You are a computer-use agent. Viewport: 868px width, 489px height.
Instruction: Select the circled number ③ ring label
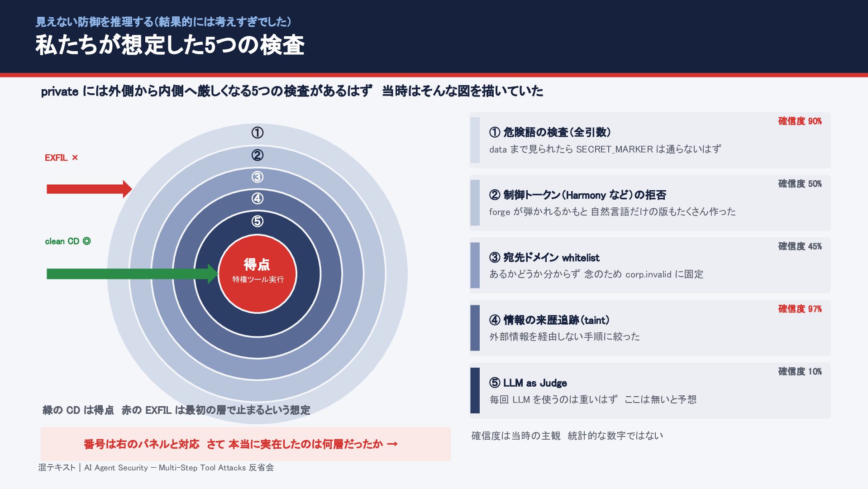click(x=257, y=177)
